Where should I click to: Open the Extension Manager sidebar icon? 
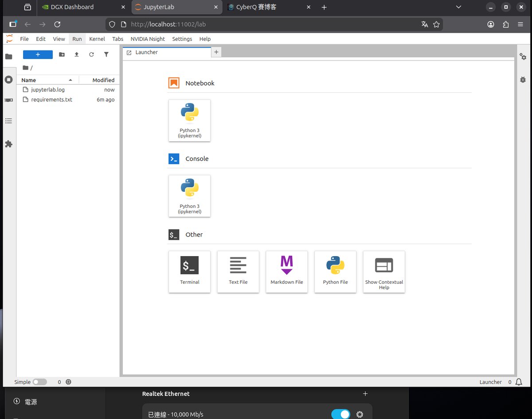(x=8, y=144)
